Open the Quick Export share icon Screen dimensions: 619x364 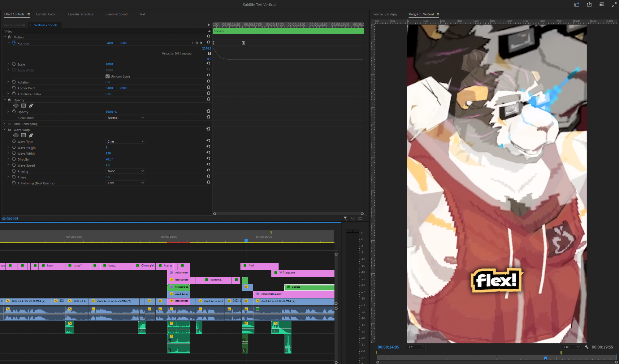tap(589, 4)
